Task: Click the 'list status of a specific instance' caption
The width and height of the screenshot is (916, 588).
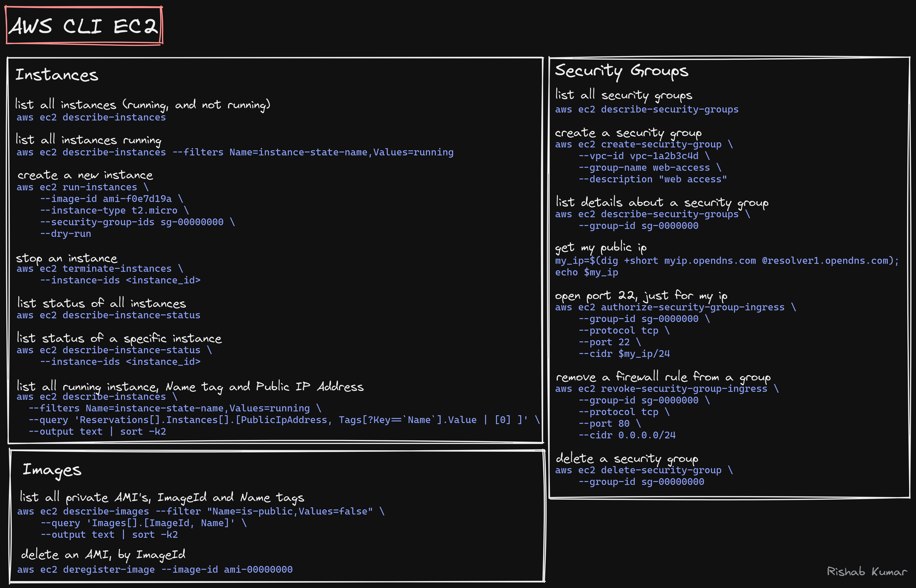Action: [x=119, y=338]
